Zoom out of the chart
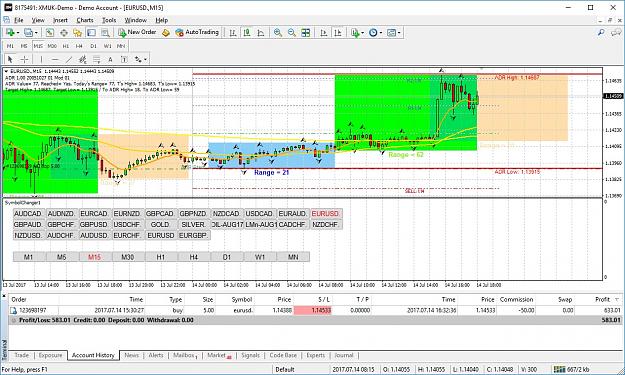The width and height of the screenshot is (625, 375). (292, 33)
